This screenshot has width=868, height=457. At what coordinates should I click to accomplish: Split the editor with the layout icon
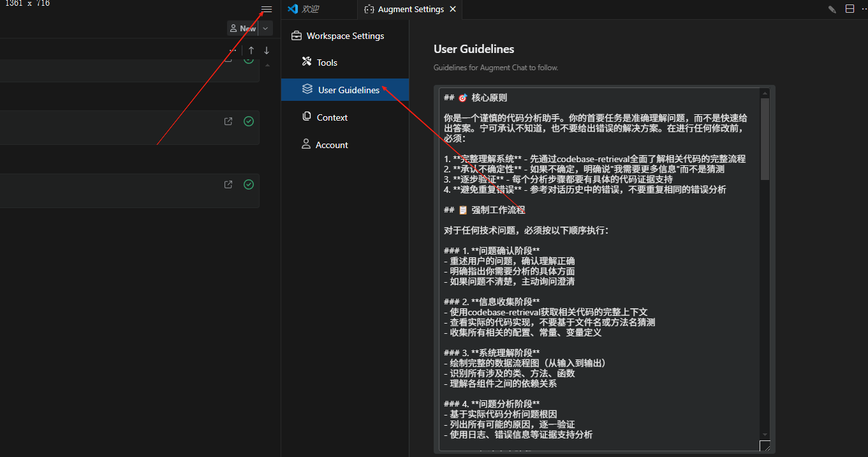point(850,9)
